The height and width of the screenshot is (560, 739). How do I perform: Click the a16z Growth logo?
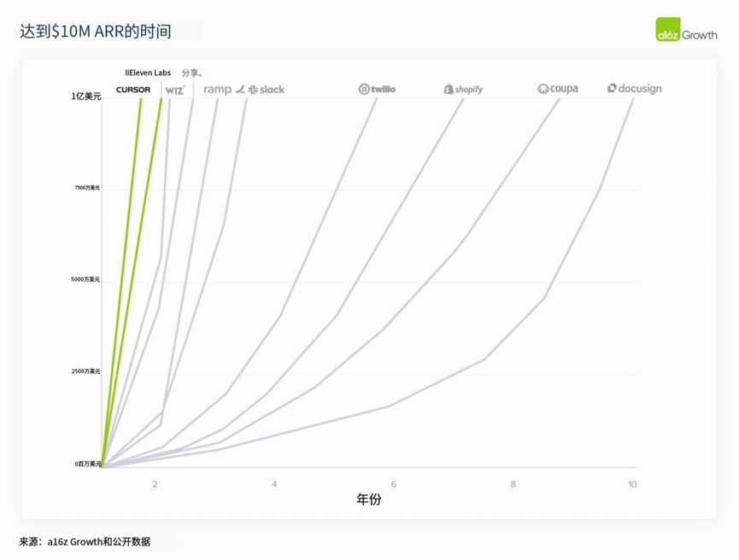point(686,30)
